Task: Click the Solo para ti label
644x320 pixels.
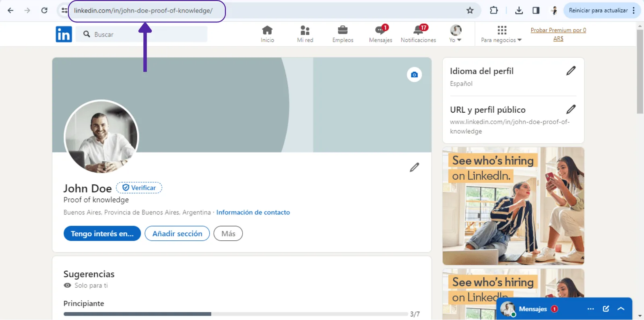Action: pos(91,285)
